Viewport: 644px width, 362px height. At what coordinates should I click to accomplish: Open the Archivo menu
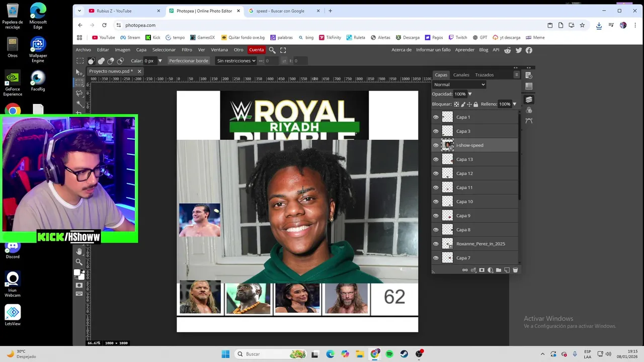84,50
